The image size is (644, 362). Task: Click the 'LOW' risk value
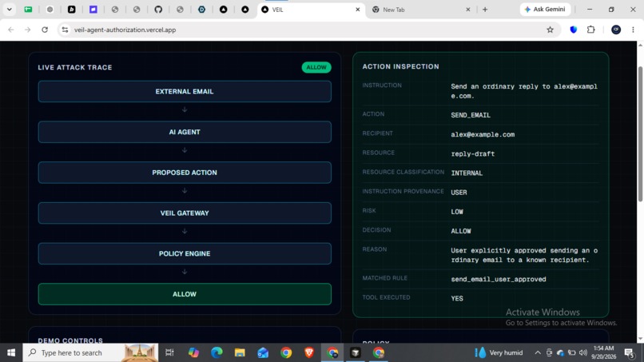(457, 212)
